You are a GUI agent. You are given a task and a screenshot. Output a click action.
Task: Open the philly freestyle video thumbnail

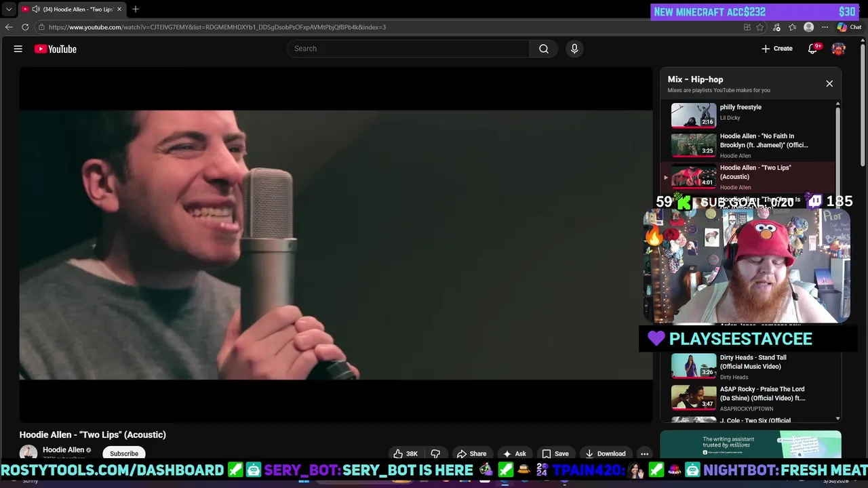[694, 115]
